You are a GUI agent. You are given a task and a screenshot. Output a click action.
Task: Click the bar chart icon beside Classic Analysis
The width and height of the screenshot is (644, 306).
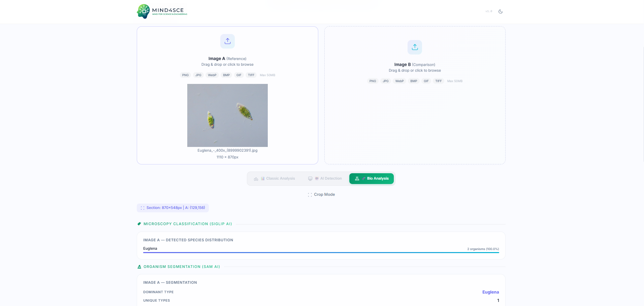(x=262, y=178)
